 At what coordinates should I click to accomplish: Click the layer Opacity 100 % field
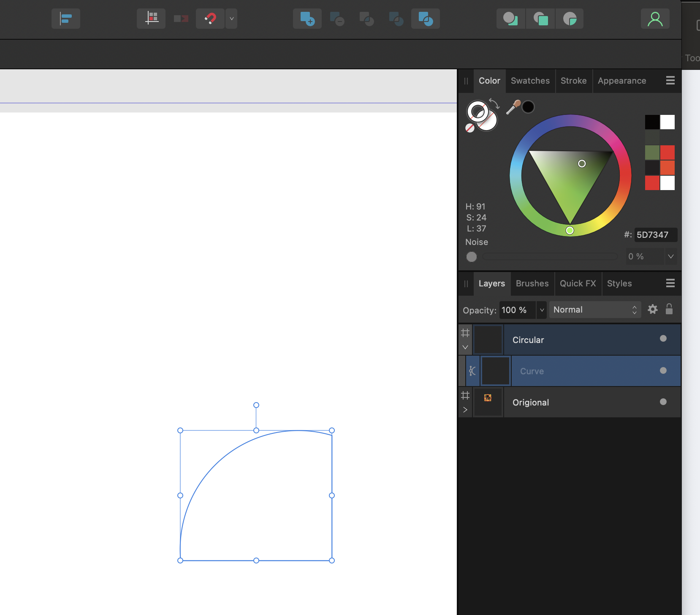click(x=517, y=310)
